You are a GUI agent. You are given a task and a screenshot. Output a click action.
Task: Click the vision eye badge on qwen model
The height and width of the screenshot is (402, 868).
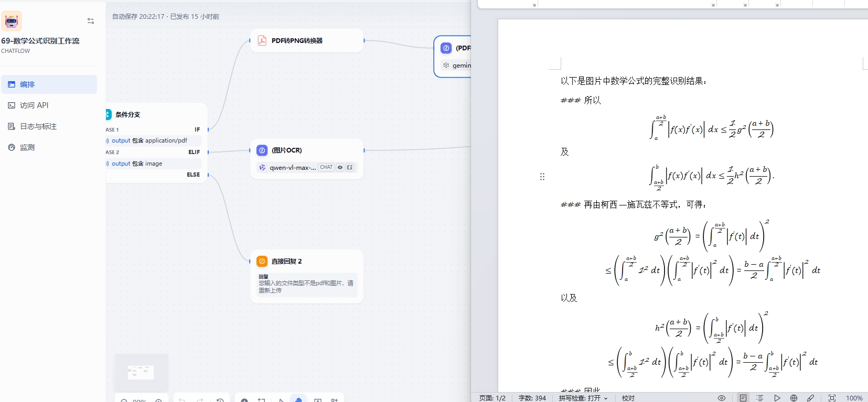pyautogui.click(x=340, y=167)
